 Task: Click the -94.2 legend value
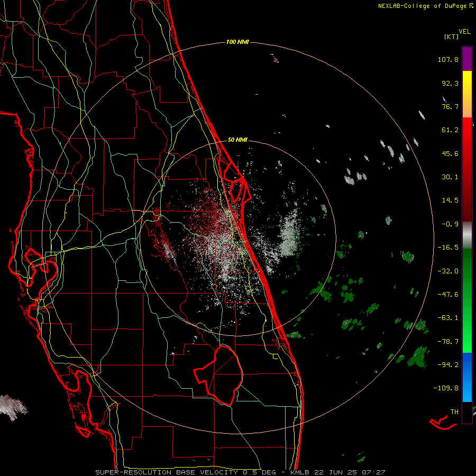(x=448, y=364)
